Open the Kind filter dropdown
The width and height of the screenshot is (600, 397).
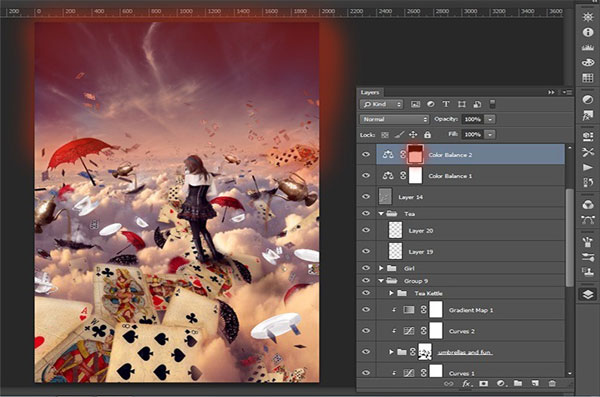[x=382, y=104]
